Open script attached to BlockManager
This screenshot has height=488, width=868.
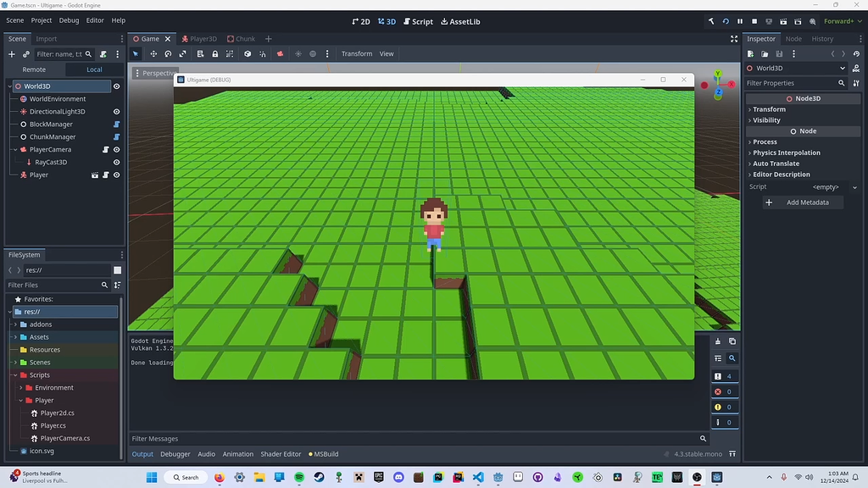point(117,125)
